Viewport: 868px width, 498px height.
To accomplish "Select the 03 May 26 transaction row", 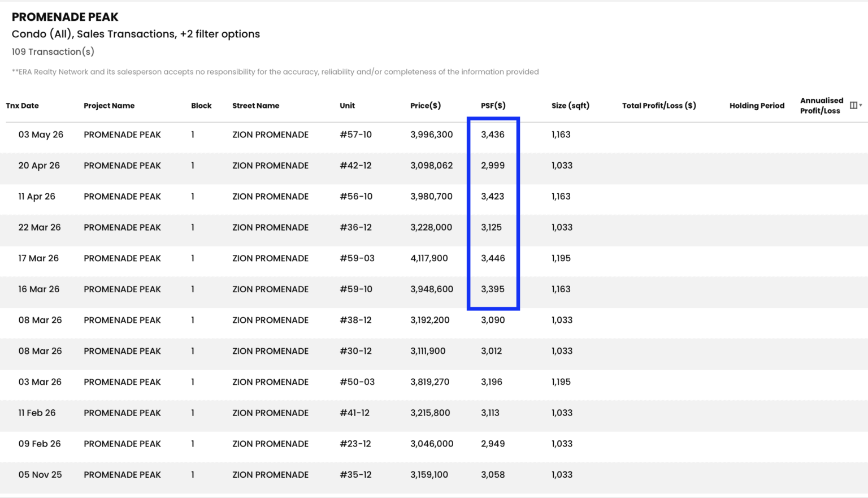I will 434,135.
